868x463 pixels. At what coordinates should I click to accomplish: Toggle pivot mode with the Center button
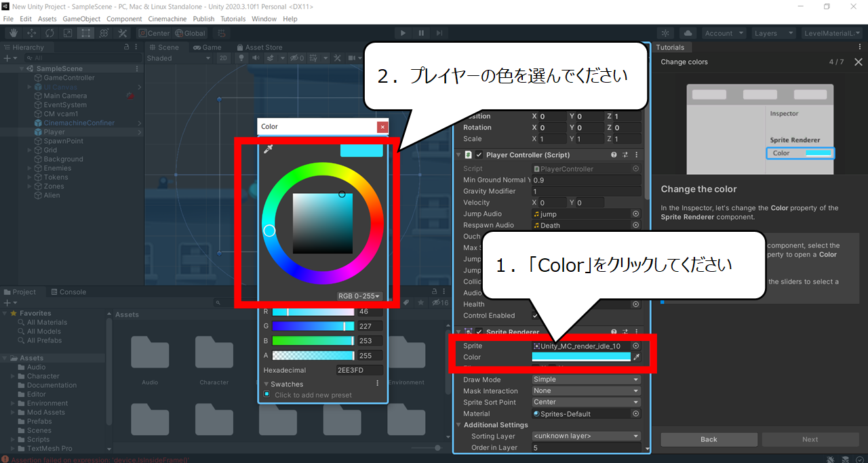(x=155, y=33)
